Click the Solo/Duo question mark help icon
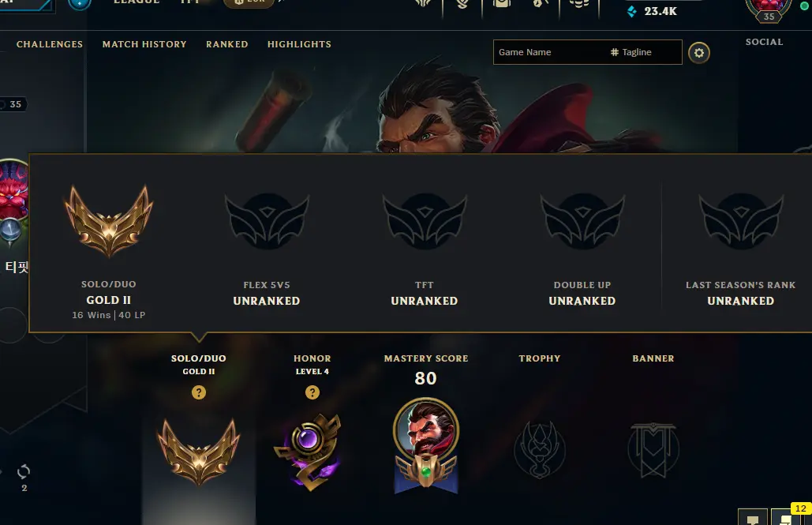 pos(199,392)
